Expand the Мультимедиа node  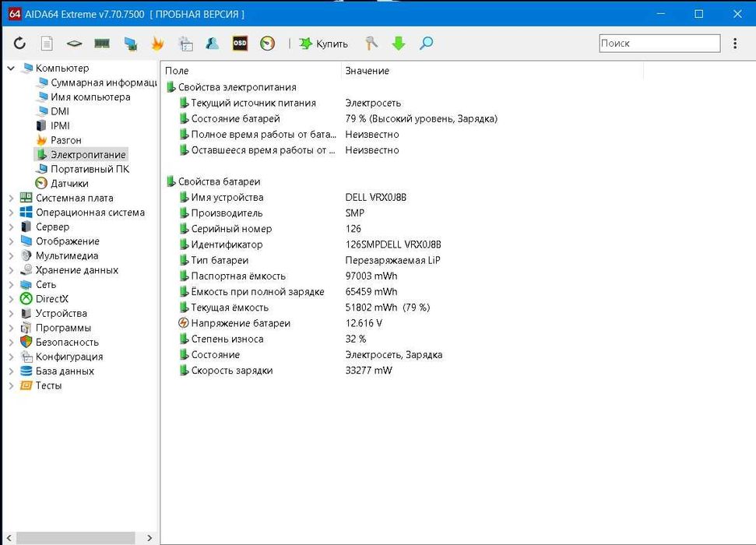[11, 256]
